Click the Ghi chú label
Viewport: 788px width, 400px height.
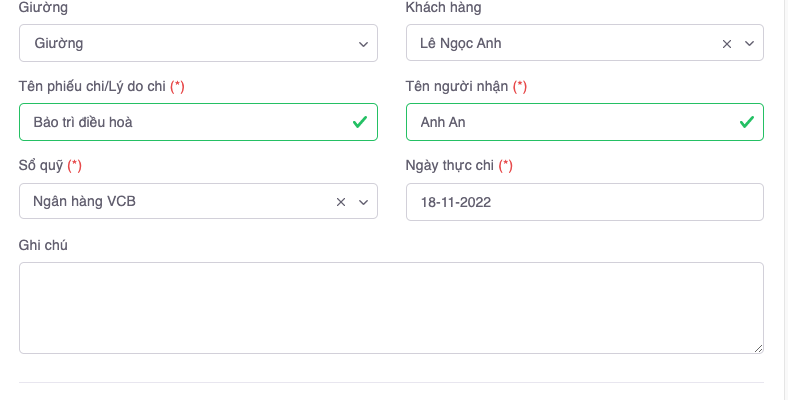pos(43,245)
